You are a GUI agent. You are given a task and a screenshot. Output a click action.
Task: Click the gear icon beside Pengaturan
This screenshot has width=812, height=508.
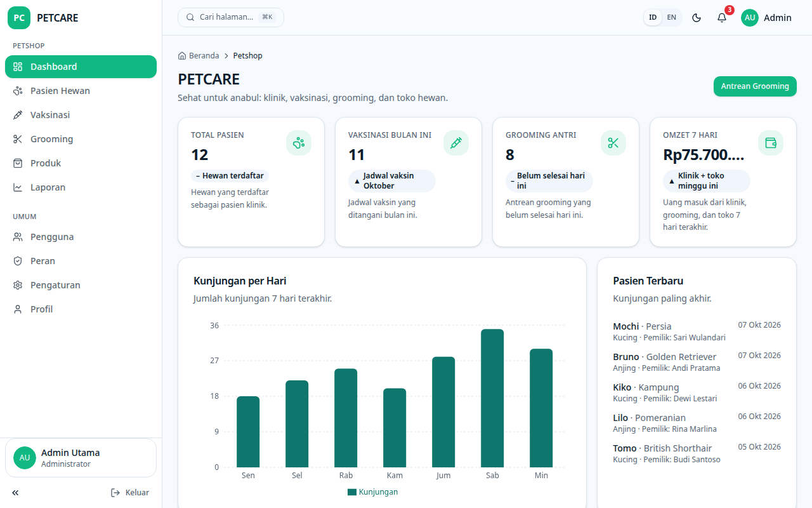tap(18, 285)
